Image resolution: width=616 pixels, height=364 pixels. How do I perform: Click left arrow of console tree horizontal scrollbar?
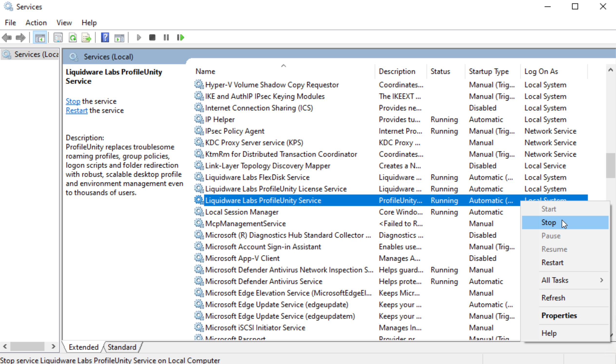5,346
